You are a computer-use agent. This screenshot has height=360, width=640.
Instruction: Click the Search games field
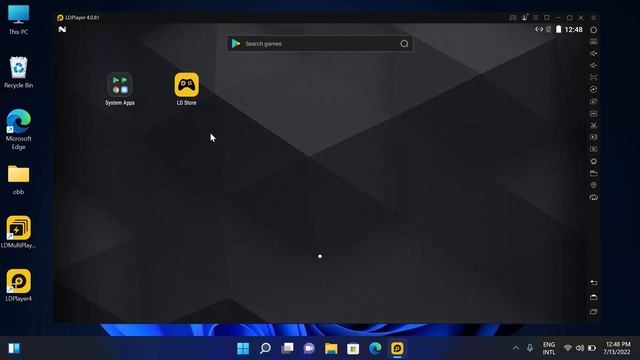click(x=320, y=44)
